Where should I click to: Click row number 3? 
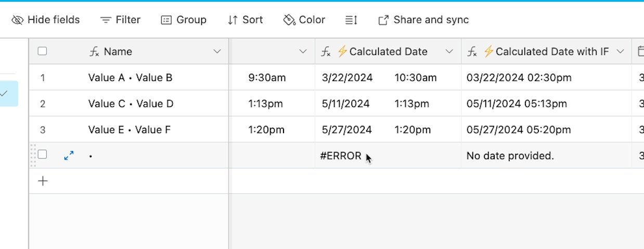click(x=43, y=130)
